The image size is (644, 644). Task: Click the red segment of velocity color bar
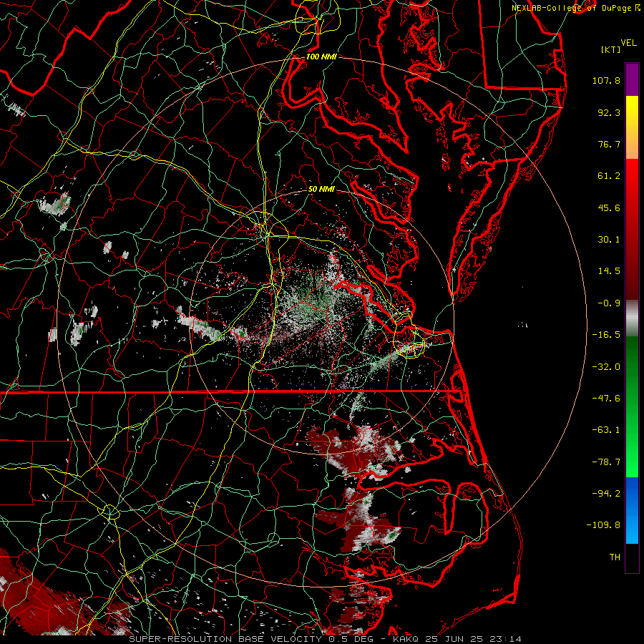632,229
